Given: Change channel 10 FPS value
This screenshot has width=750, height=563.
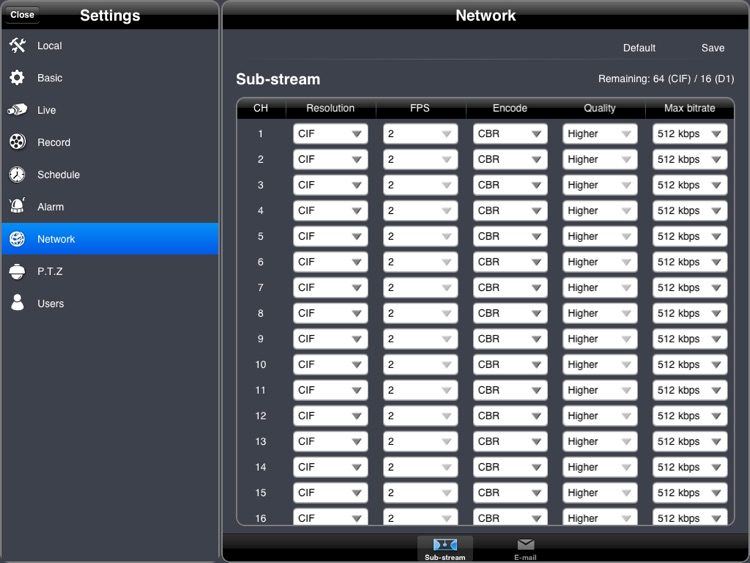Looking at the screenshot, I should tap(420, 364).
